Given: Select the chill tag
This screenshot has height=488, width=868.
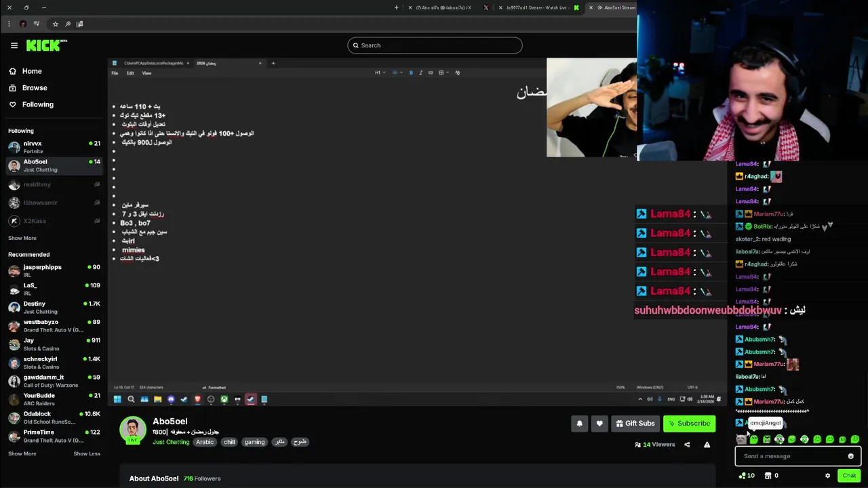Looking at the screenshot, I should tap(229, 442).
